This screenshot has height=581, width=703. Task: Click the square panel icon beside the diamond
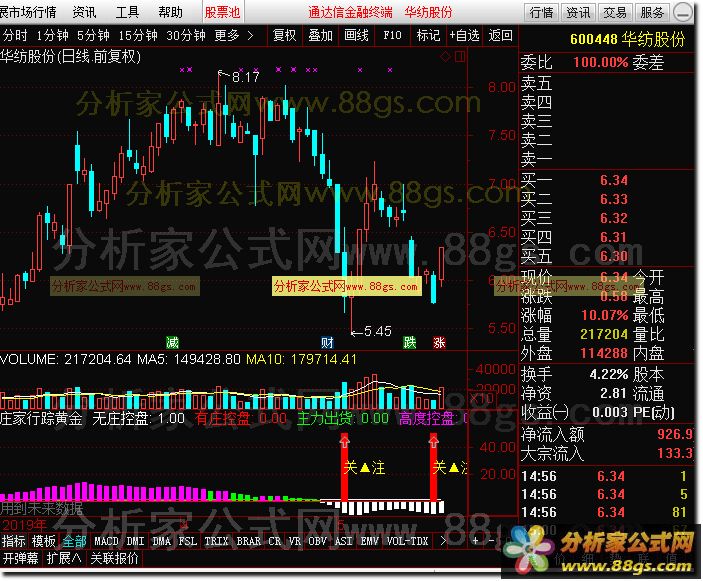460,56
